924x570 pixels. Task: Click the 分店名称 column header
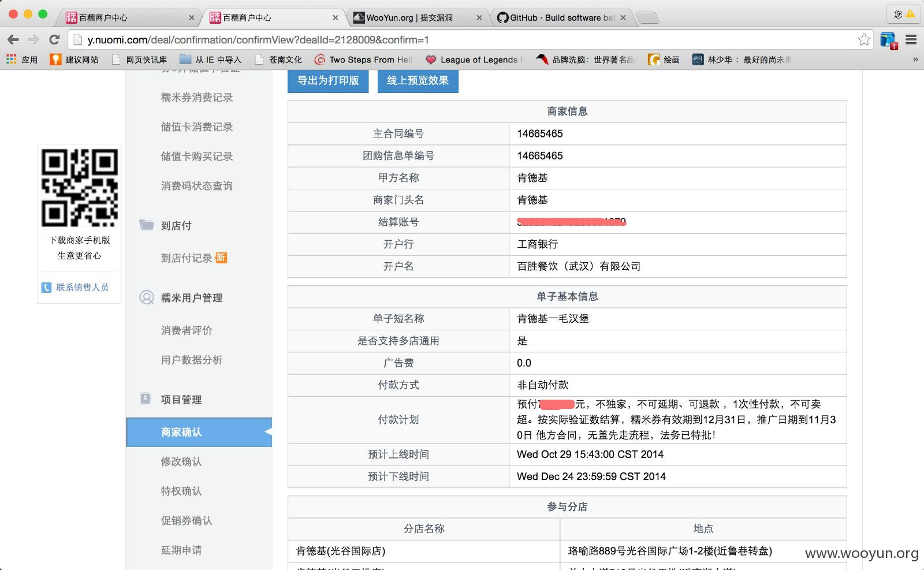(x=424, y=528)
